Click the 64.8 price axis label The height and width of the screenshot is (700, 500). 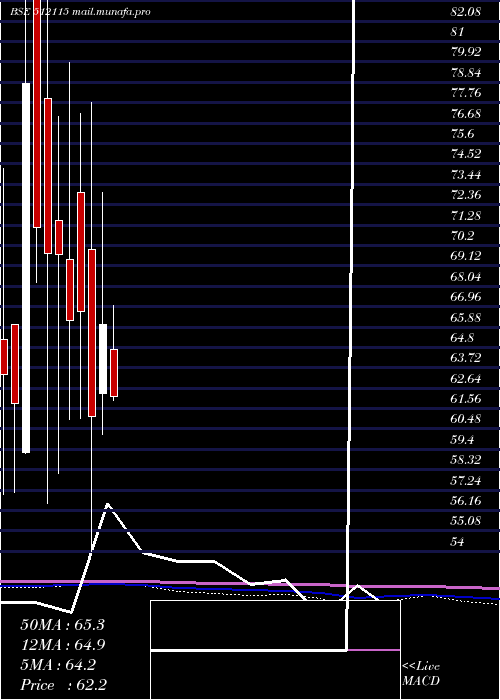click(462, 338)
